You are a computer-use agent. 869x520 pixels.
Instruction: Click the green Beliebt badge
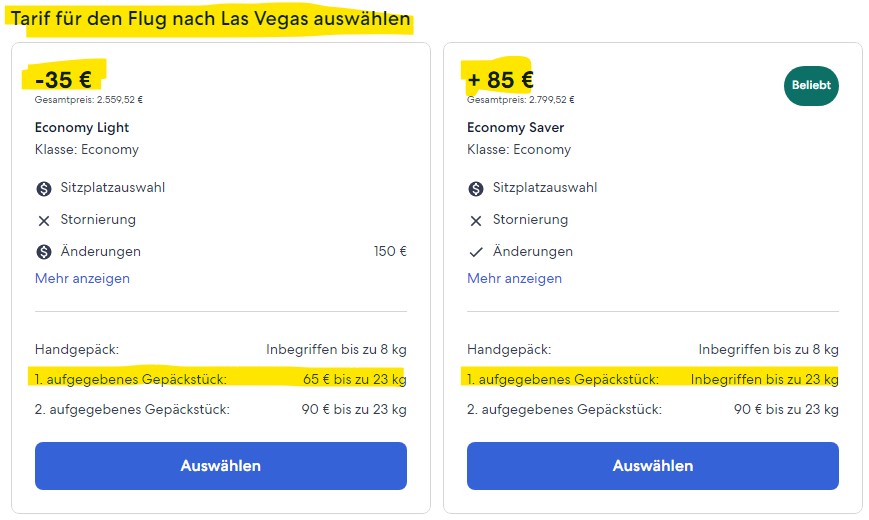coord(811,85)
